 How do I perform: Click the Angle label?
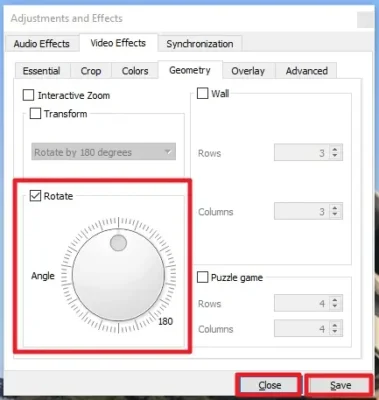(43, 276)
